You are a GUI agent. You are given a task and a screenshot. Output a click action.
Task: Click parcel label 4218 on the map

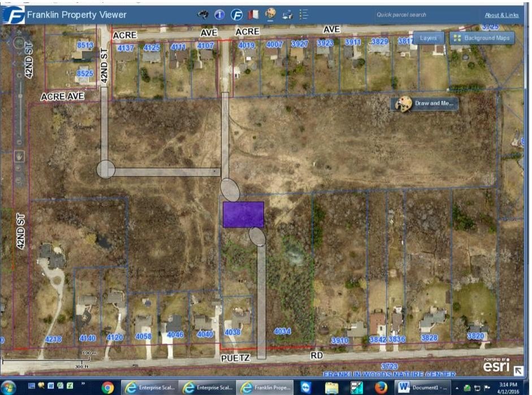click(x=53, y=339)
